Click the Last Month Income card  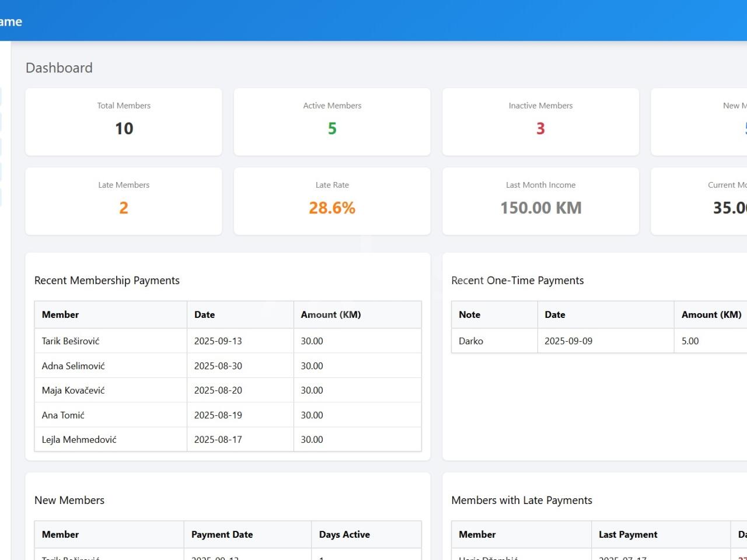[540, 201]
